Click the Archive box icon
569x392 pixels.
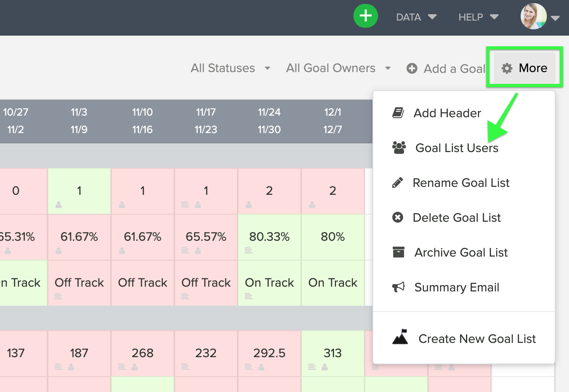coord(398,252)
